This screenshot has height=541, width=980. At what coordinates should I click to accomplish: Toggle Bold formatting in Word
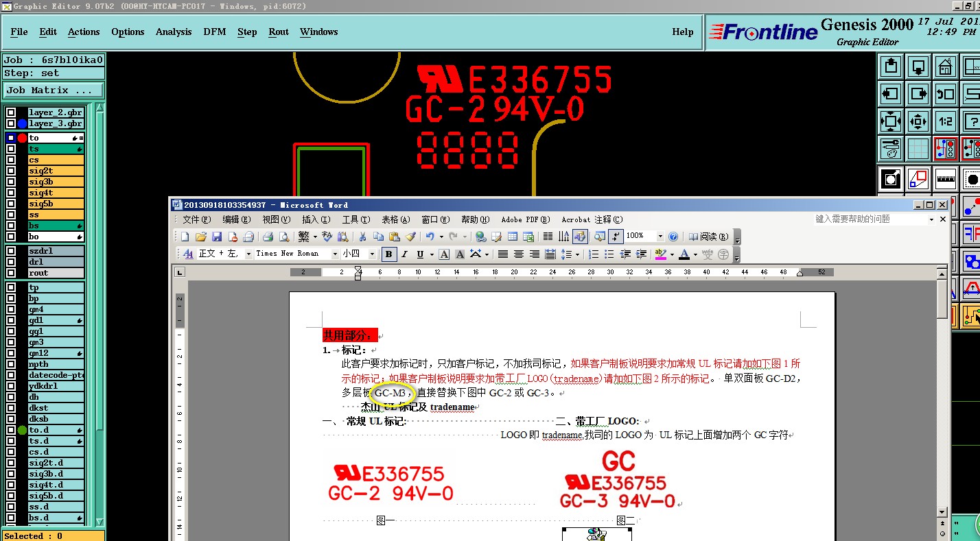[x=389, y=254]
